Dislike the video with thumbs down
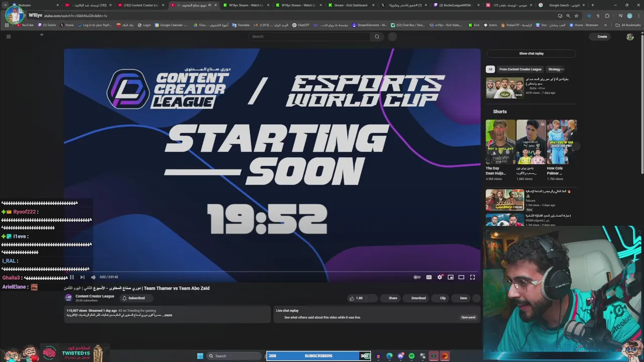Viewport: 644px width, 362px height. pos(372,298)
